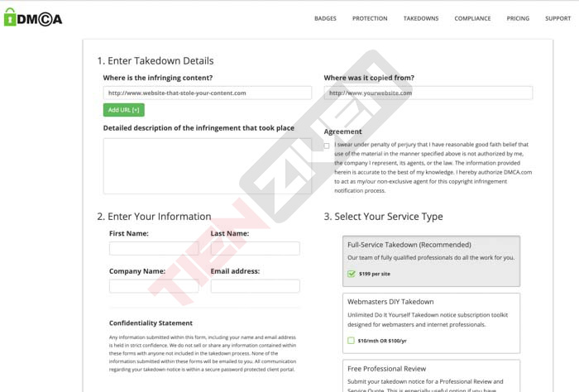The width and height of the screenshot is (579, 392).
Task: Toggle the $199 per site checkbox
Action: [x=352, y=274]
